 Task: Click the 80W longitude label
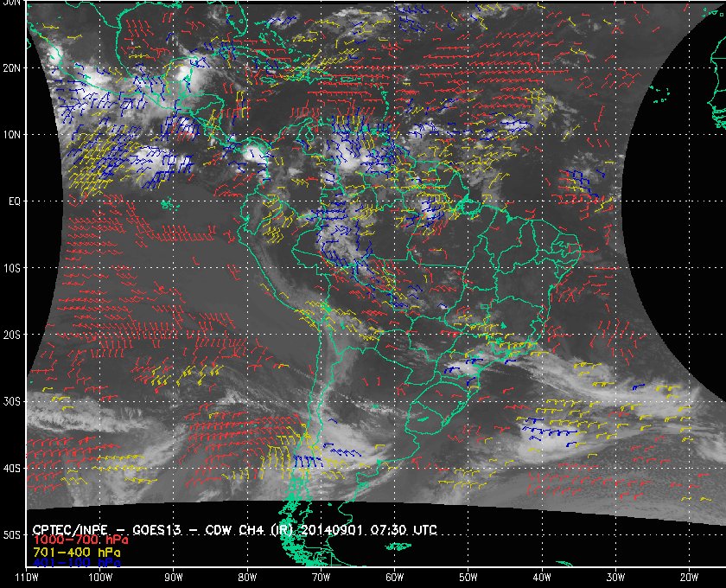[247, 578]
